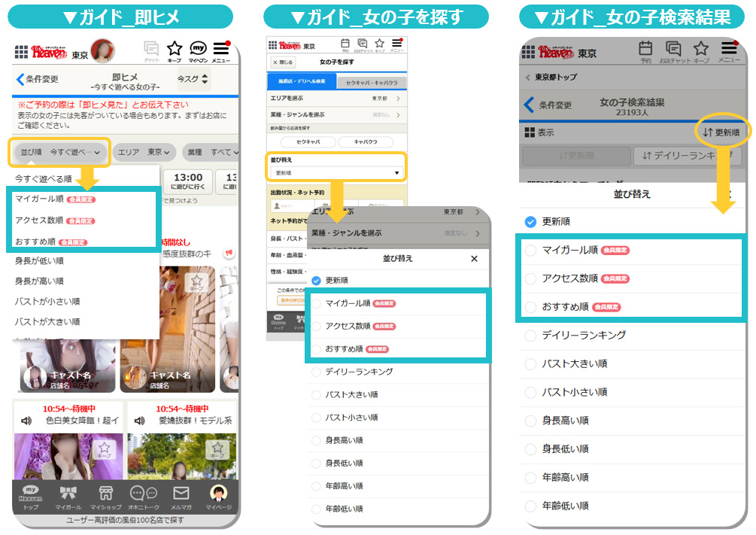
Task: Select デイリーランキング radio in 女の子検索結果 sort list
Action: pyautogui.click(x=531, y=336)
